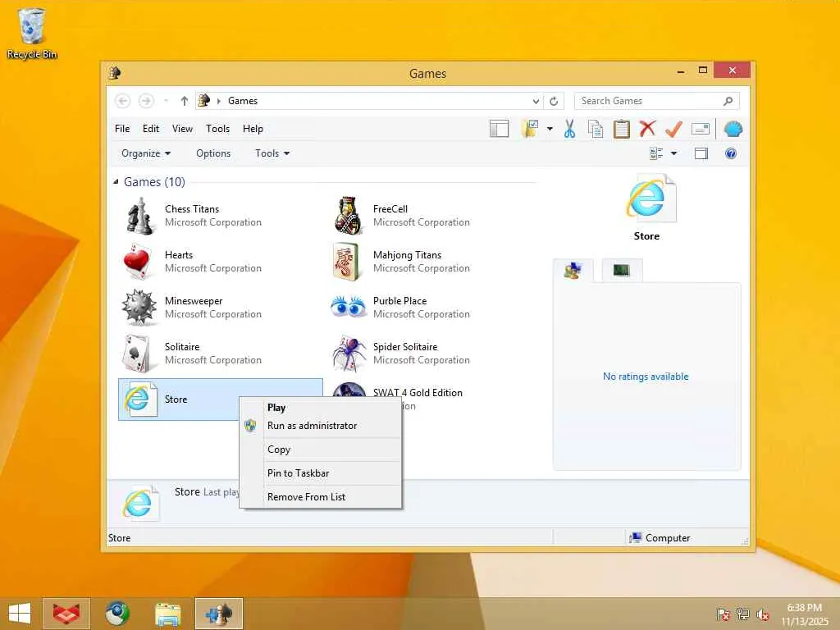
Task: Choose Pin to Taskbar
Action: click(x=321, y=473)
